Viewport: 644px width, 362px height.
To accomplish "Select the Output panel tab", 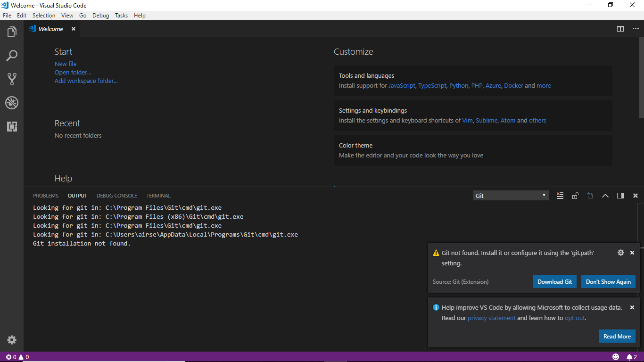I will 77,196.
